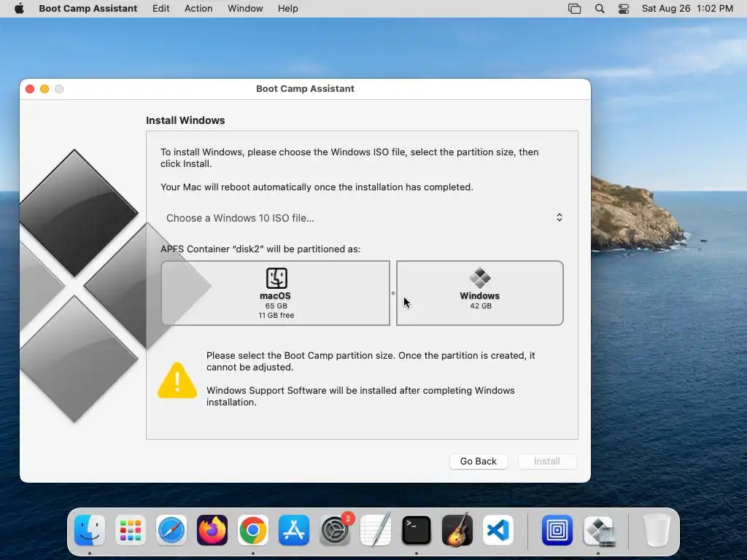
Task: Open the Apple menu
Action: [19, 9]
